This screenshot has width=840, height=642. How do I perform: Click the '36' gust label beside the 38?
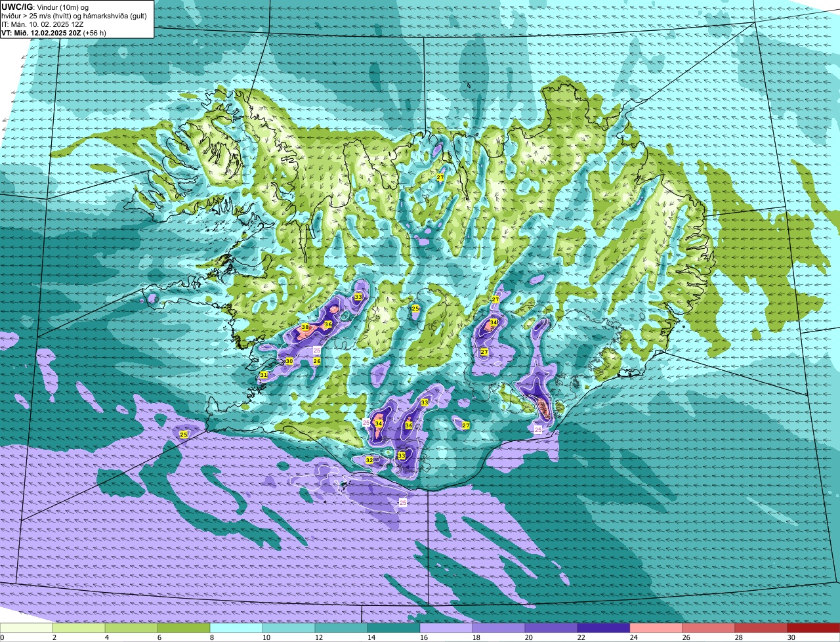point(327,324)
